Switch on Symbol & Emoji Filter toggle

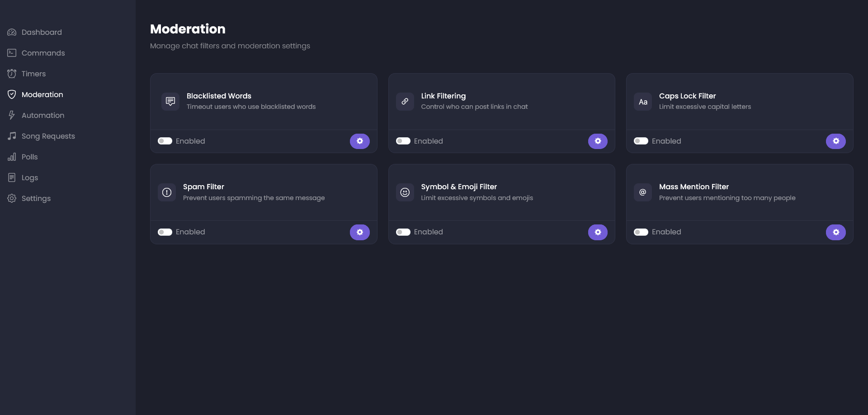(403, 232)
